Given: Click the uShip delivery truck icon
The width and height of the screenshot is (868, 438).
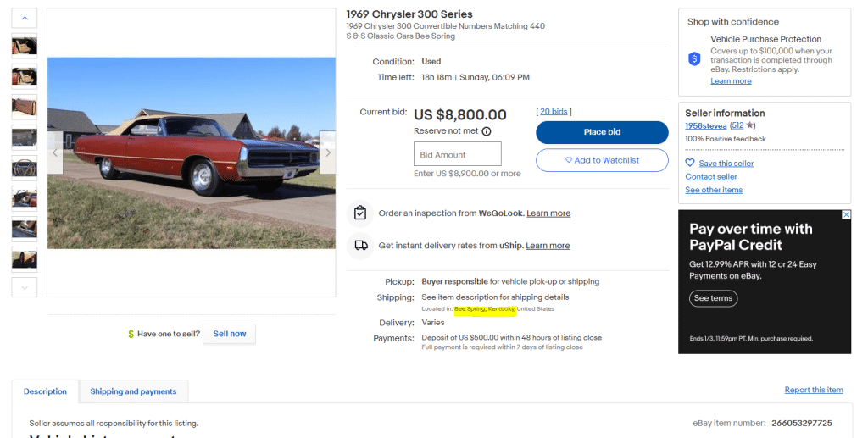Looking at the screenshot, I should point(360,245).
